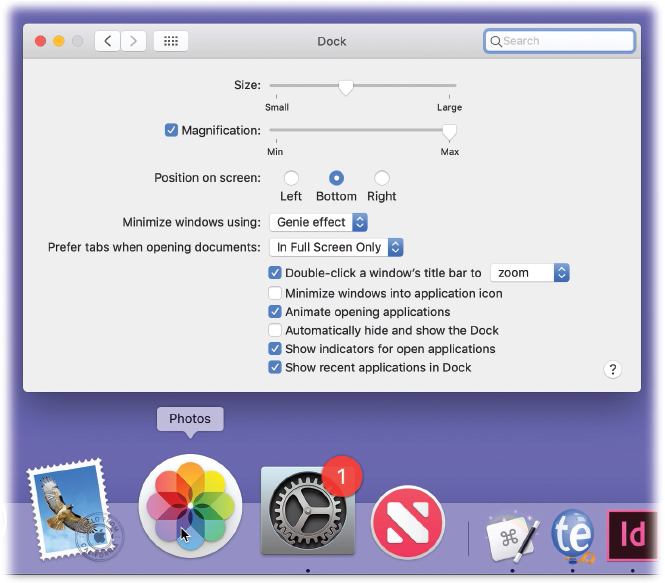Go back with the left chevron button

point(107,41)
